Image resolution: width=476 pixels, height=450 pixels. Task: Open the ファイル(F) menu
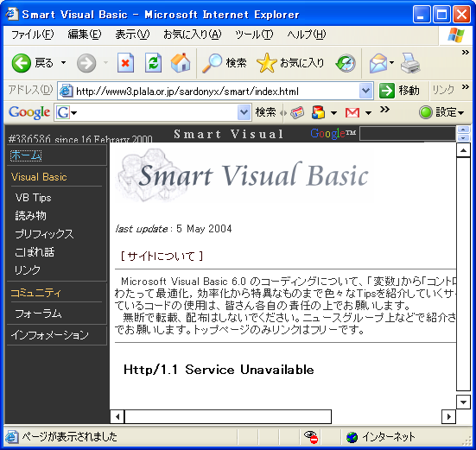[33, 35]
